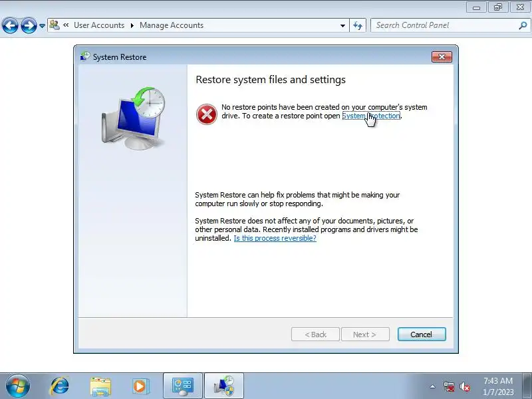
Task: Open 'Is this process reversible?' help link
Action: [x=275, y=238]
